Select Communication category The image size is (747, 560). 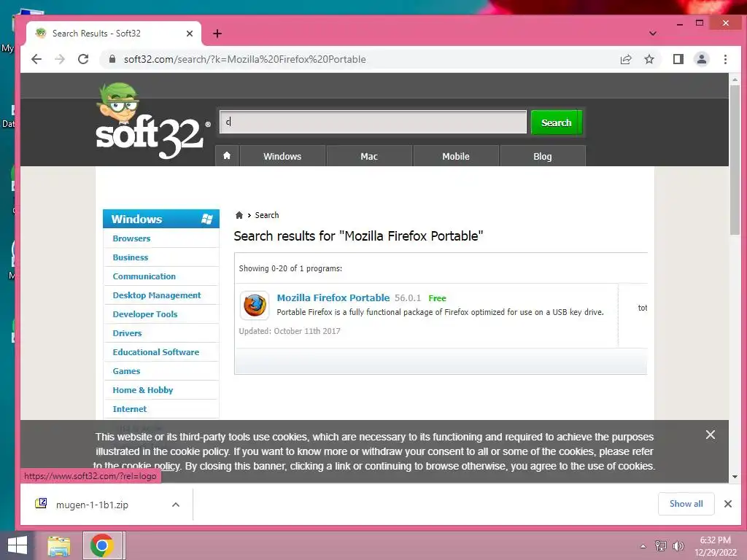pyautogui.click(x=144, y=276)
